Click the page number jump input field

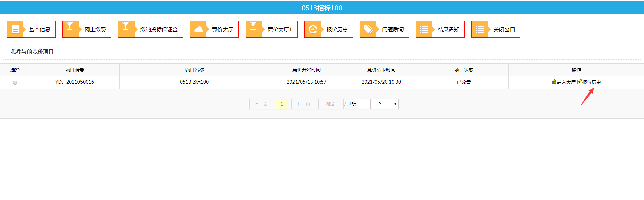coord(364,104)
